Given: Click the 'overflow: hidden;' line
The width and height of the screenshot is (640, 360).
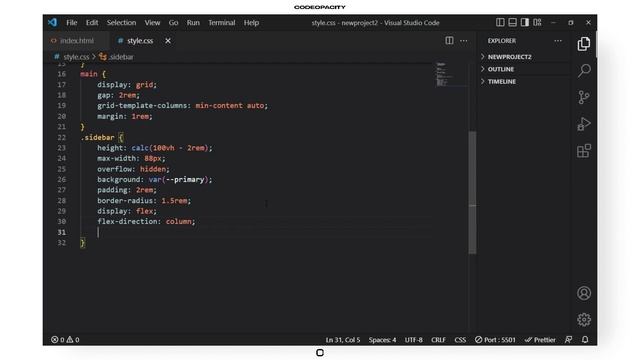Looking at the screenshot, I should (x=133, y=169).
